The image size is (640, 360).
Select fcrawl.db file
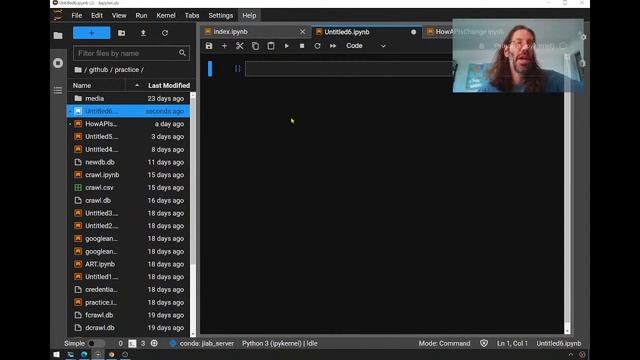129,315
